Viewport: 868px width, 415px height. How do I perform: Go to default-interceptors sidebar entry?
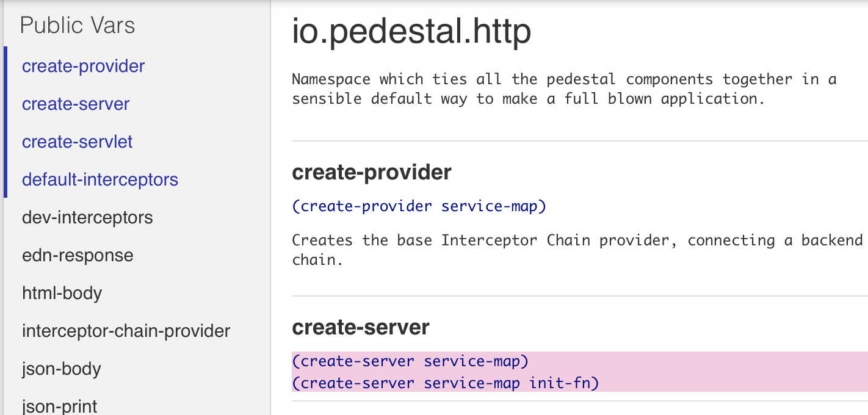coord(100,179)
